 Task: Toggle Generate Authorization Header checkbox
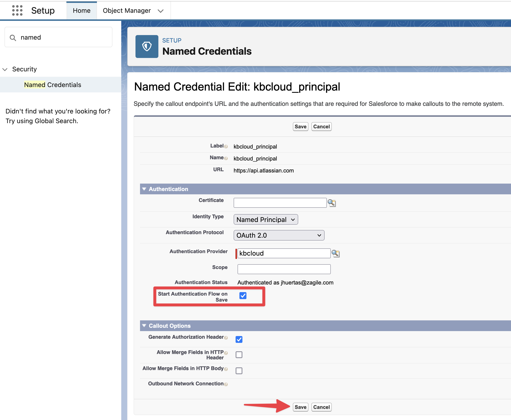(239, 339)
